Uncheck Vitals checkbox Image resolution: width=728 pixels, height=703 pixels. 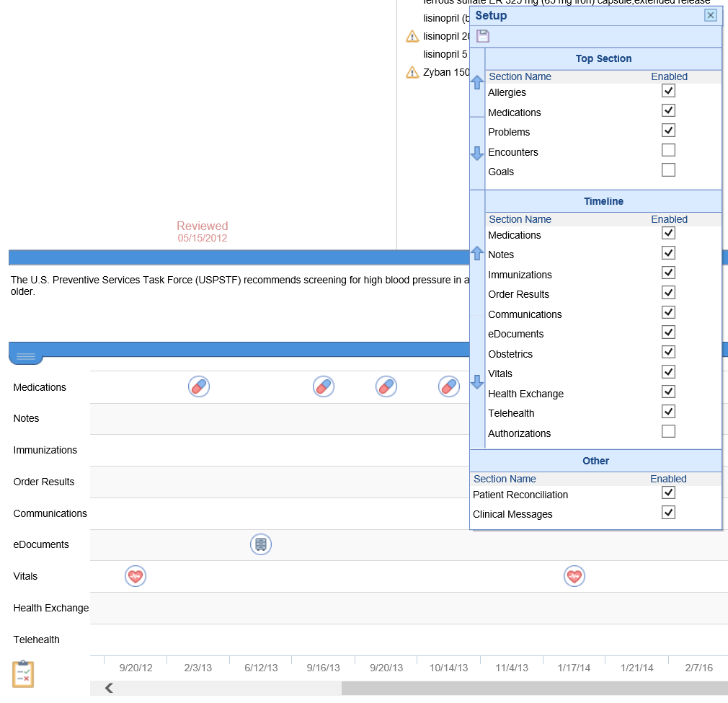coord(669,372)
